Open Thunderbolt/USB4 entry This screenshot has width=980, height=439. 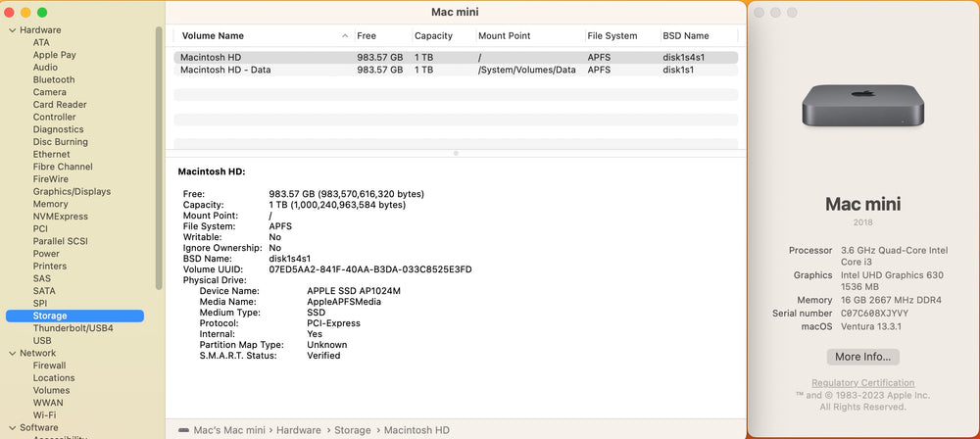(x=73, y=328)
